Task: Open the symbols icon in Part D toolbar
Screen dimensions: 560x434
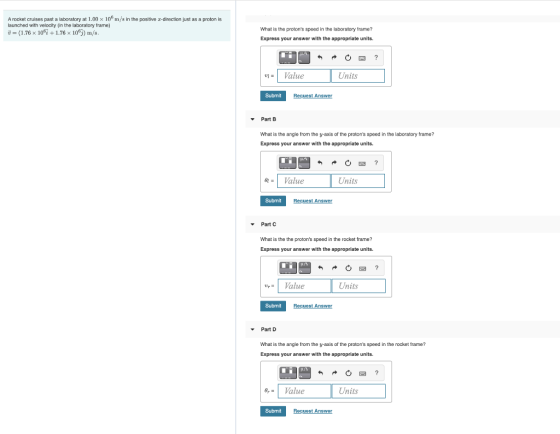Action: pyautogui.click(x=304, y=373)
